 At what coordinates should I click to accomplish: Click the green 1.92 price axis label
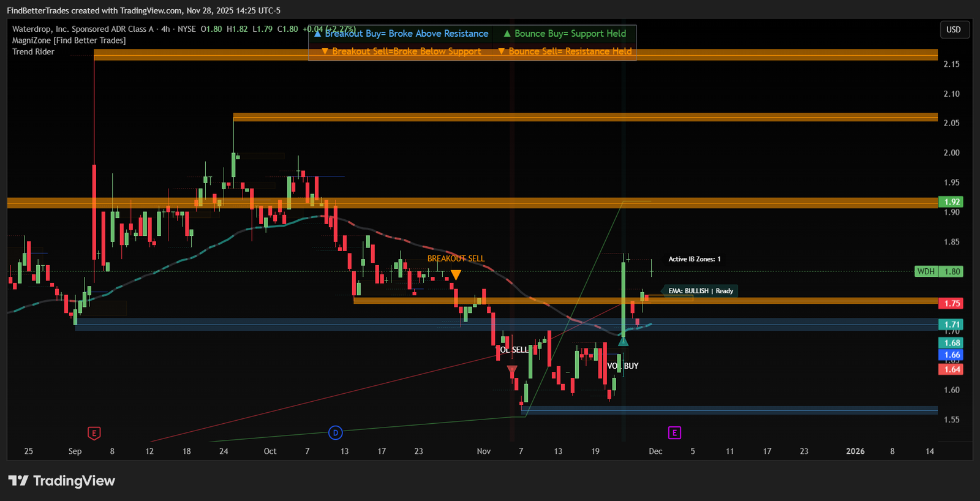click(951, 202)
